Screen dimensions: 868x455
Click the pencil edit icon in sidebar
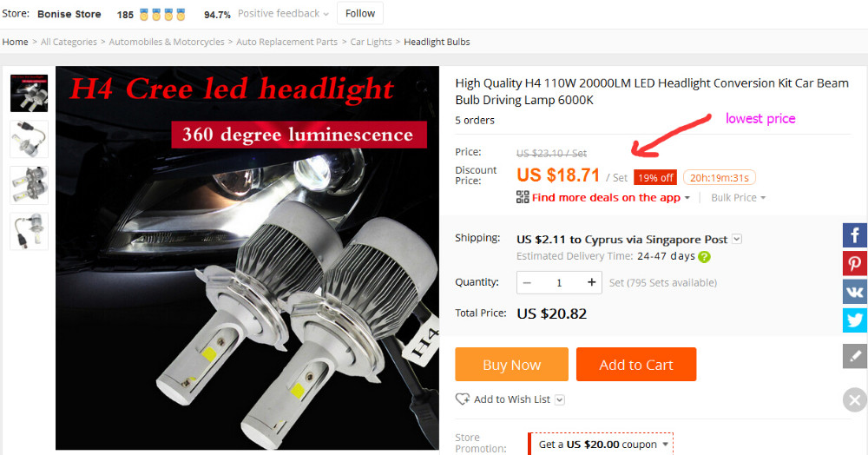855,356
